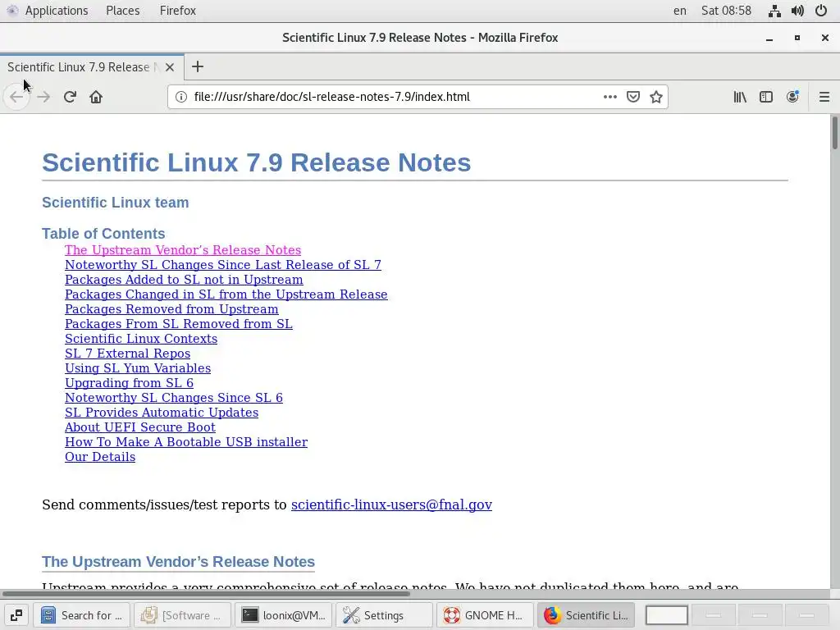This screenshot has width=840, height=630.
Task: Click scientific-linux-users@fnal.gov email link
Action: click(391, 504)
